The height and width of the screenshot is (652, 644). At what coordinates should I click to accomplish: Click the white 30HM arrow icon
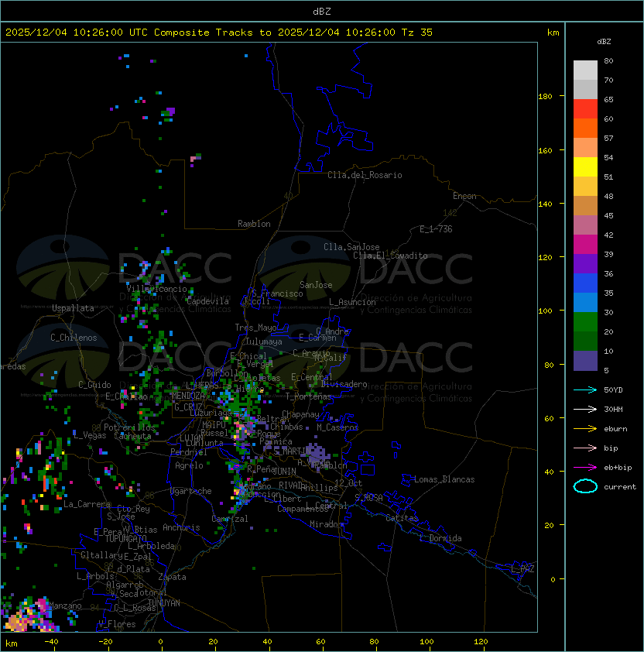pyautogui.click(x=585, y=409)
